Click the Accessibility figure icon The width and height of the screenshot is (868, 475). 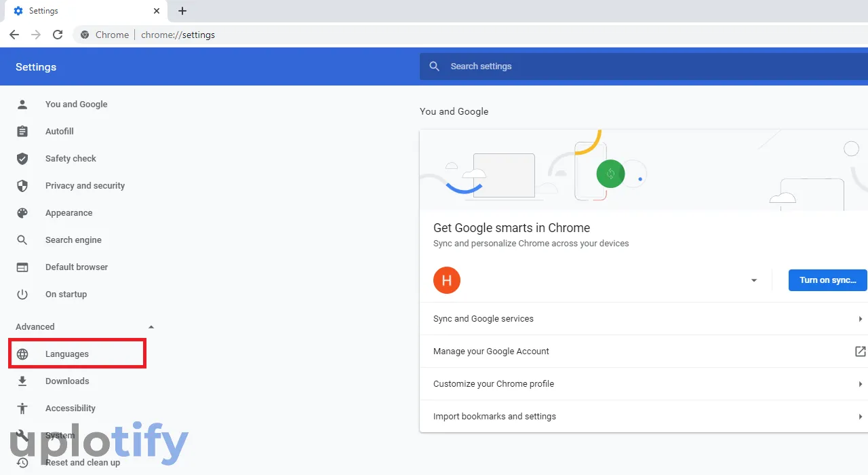pyautogui.click(x=22, y=408)
